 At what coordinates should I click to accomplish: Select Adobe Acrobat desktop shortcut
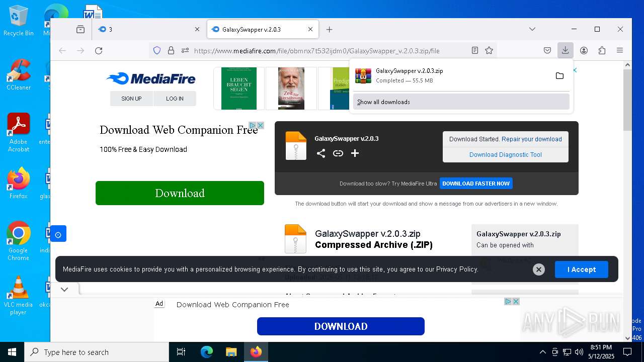coord(18,133)
